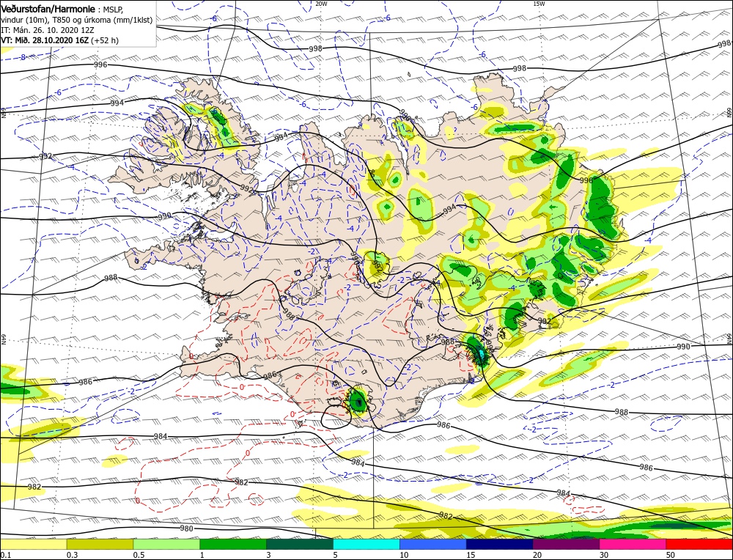Select the legend value "15"
The image size is (733, 560).
click(471, 555)
